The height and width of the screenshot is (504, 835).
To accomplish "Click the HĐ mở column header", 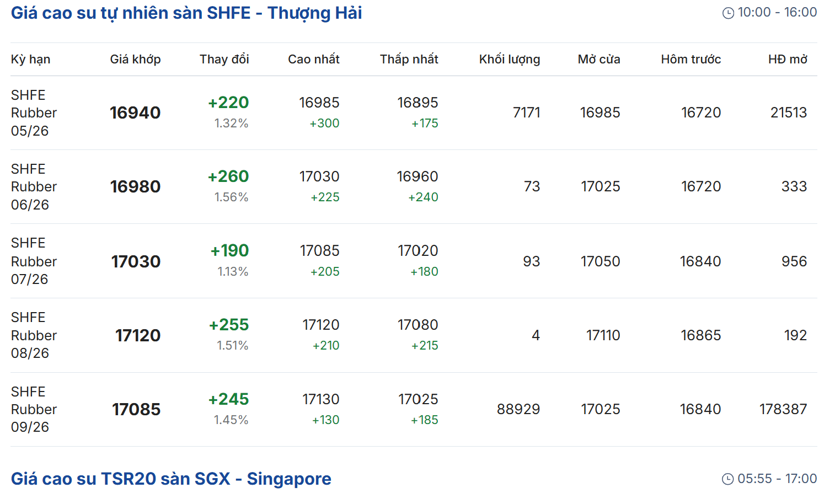I will click(787, 60).
